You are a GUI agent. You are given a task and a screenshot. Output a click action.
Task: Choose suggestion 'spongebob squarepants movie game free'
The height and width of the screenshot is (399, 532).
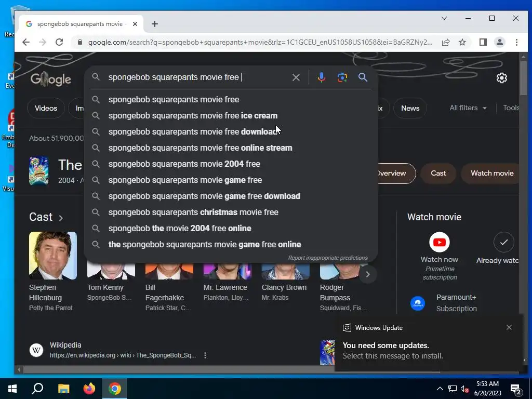(231, 180)
